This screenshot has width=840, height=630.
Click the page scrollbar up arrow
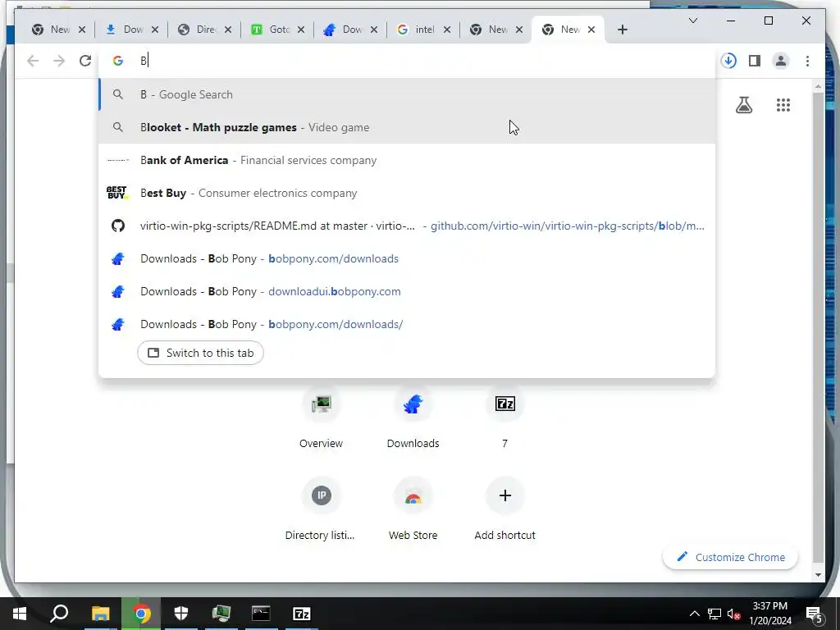point(818,85)
